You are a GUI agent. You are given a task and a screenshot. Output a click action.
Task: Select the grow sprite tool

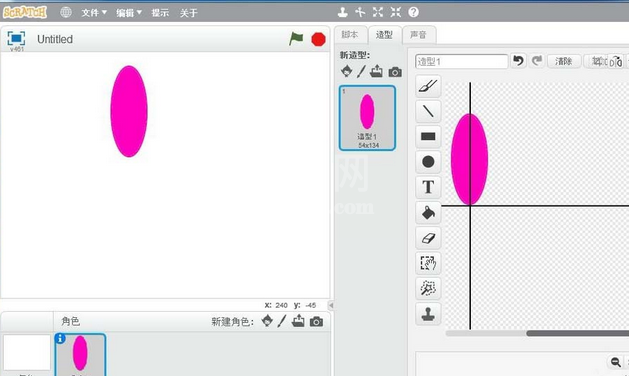pyautogui.click(x=378, y=12)
